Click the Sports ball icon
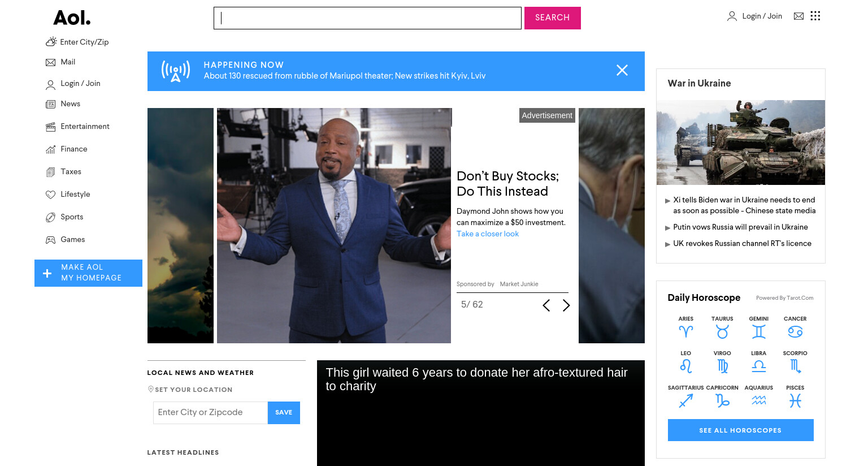The image size is (868, 466). click(50, 217)
